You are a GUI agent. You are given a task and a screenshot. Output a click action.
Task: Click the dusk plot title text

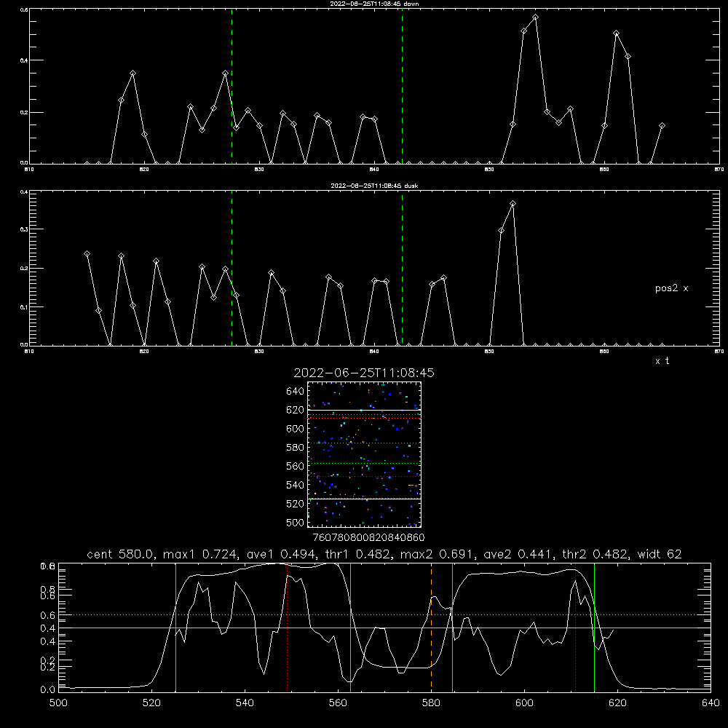(374, 186)
